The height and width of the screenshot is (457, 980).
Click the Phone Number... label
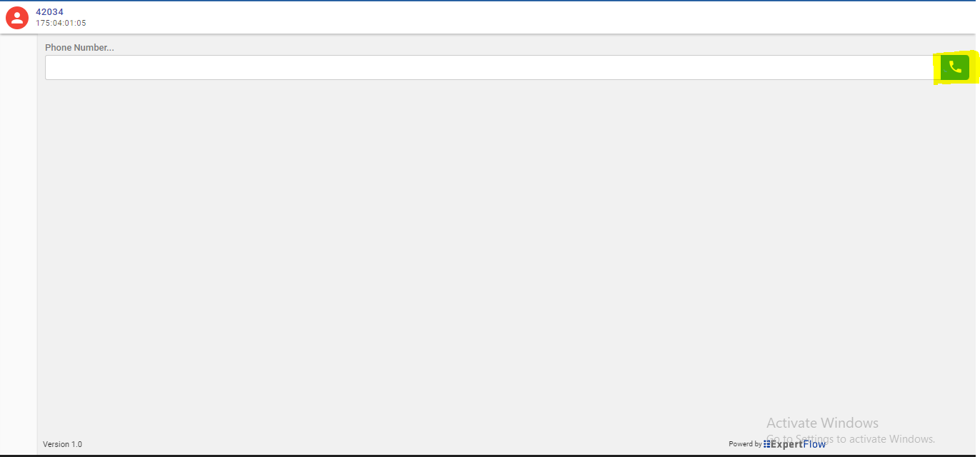[x=79, y=48]
